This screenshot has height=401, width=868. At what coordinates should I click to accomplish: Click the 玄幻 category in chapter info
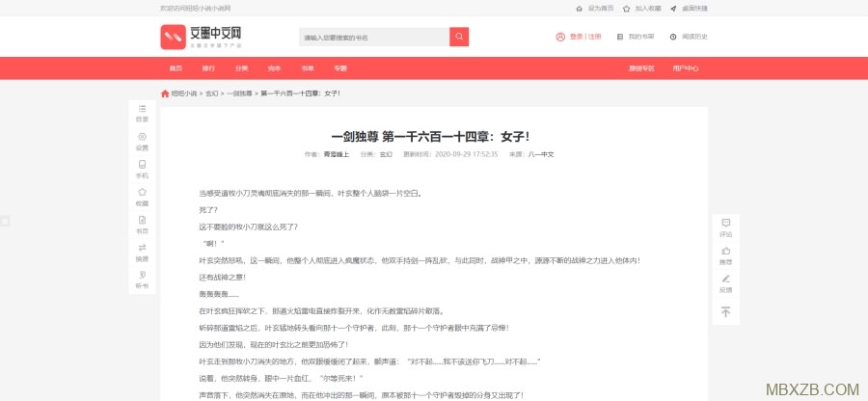(385, 154)
